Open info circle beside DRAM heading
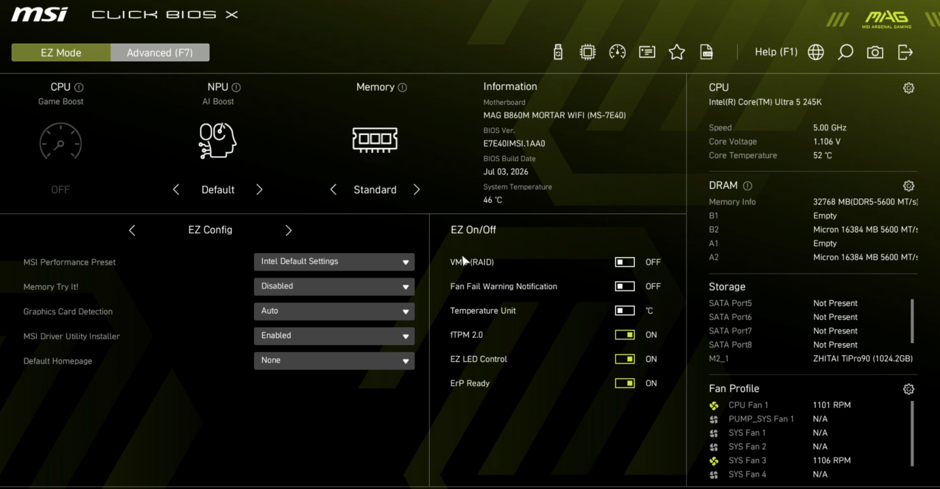 (748, 186)
